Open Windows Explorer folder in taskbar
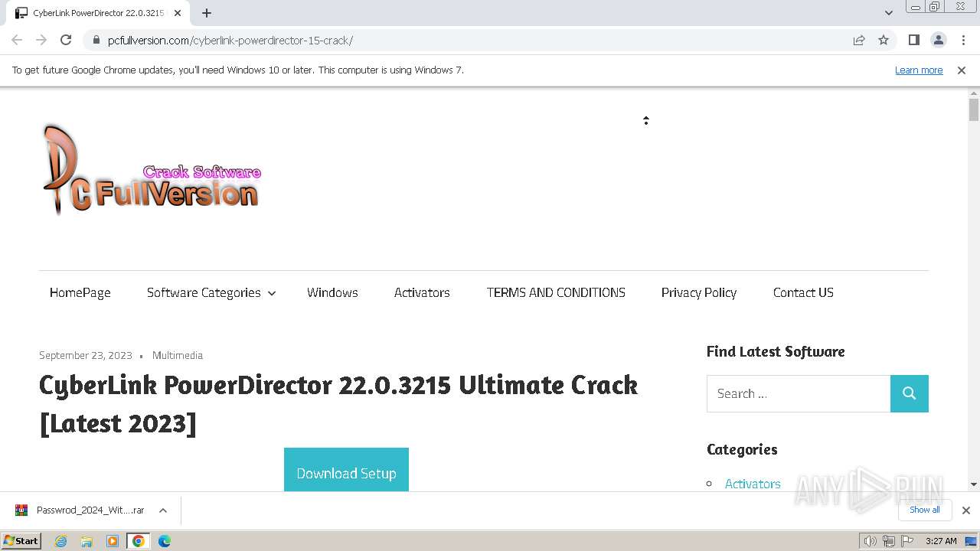The image size is (980, 551). pyautogui.click(x=87, y=541)
